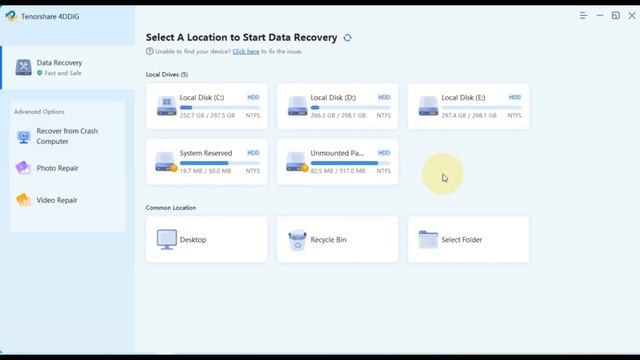This screenshot has height=360, width=640.
Task: Click NTFS label on Local Disk (E:)
Action: pos(514,116)
